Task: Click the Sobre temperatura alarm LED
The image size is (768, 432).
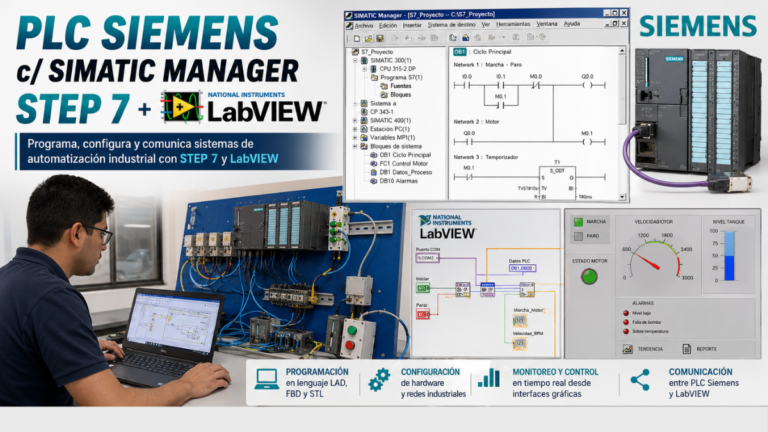Action: [x=626, y=331]
